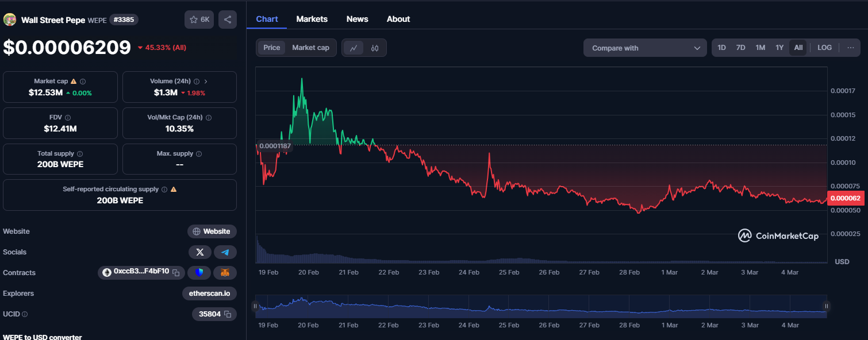Toggle the LOG scale option
This screenshot has width=868, height=340.
point(824,48)
